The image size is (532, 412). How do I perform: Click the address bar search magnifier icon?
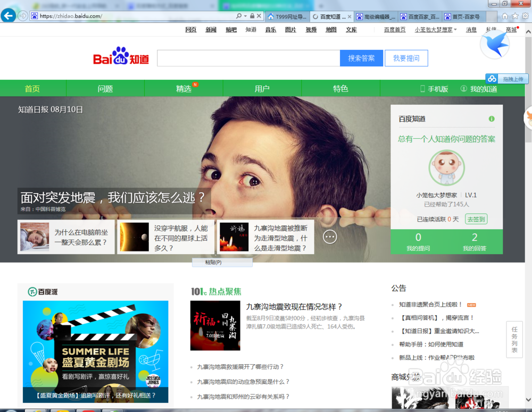[239, 16]
